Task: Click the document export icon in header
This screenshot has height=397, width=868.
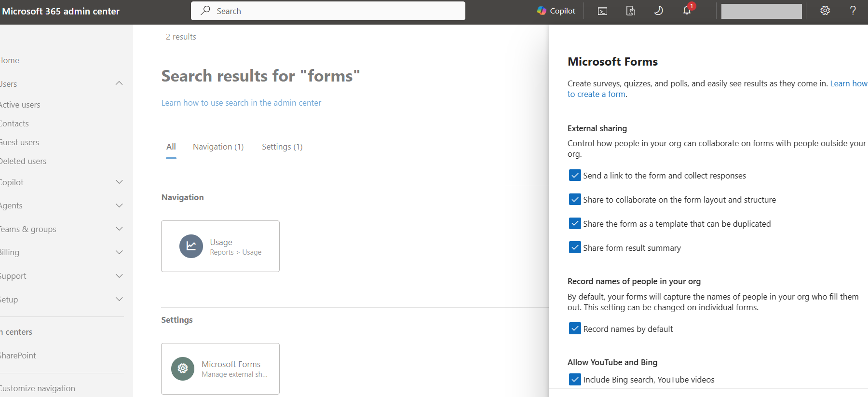Action: pos(630,11)
